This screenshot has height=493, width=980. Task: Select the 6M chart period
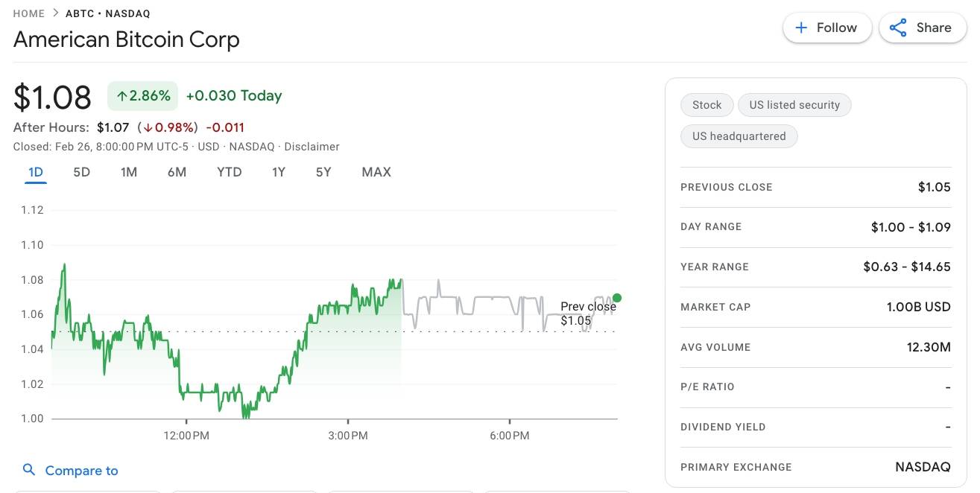pyautogui.click(x=177, y=171)
